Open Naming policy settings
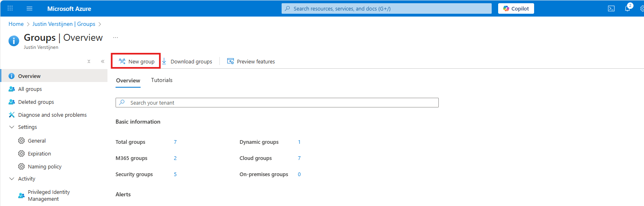Viewport: 644px width, 206px height. coord(44,166)
